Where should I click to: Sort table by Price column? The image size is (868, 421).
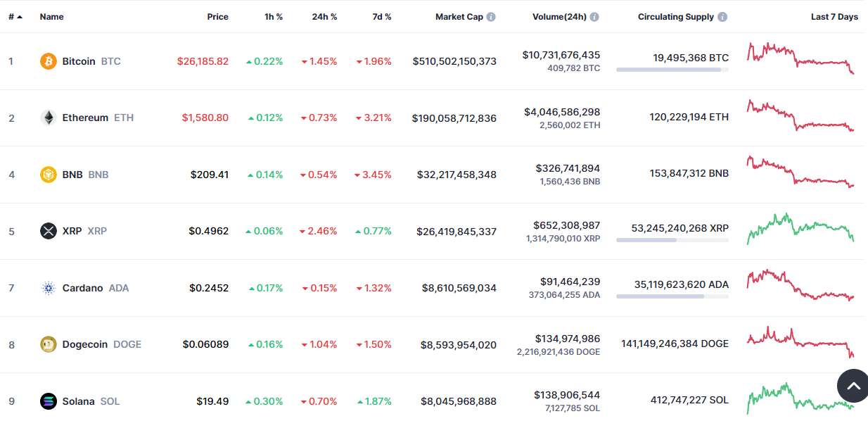click(217, 17)
